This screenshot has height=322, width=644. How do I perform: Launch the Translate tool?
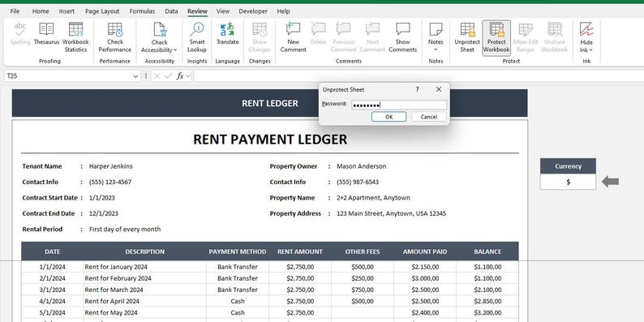[x=227, y=35]
